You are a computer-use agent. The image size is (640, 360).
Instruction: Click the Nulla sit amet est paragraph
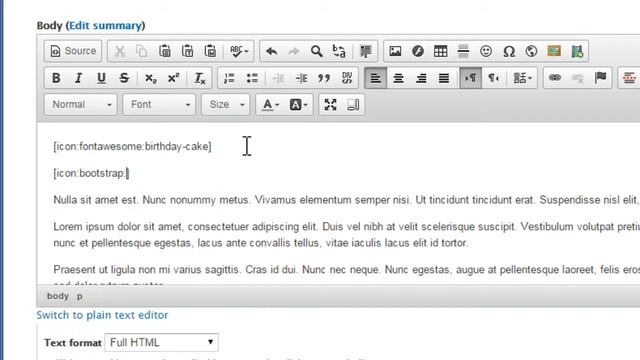[346, 200]
